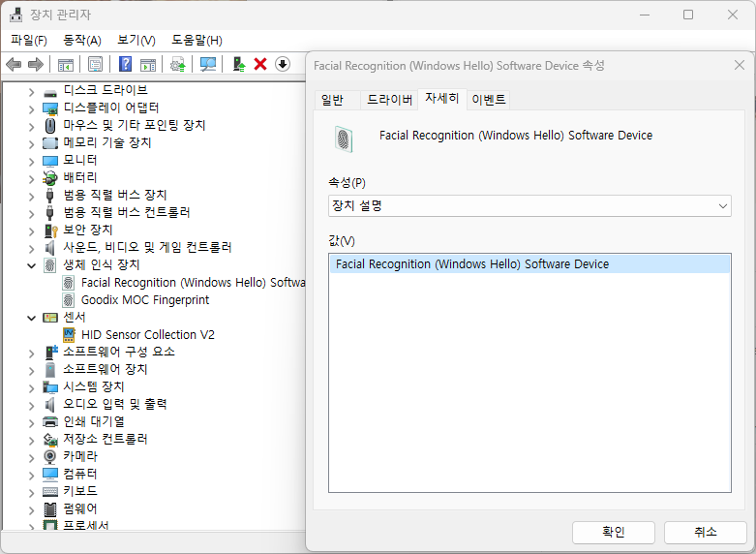Viewport: 756px width, 554px height.
Task: Select the 컴퓨터 category
Action: pyautogui.click(x=80, y=474)
